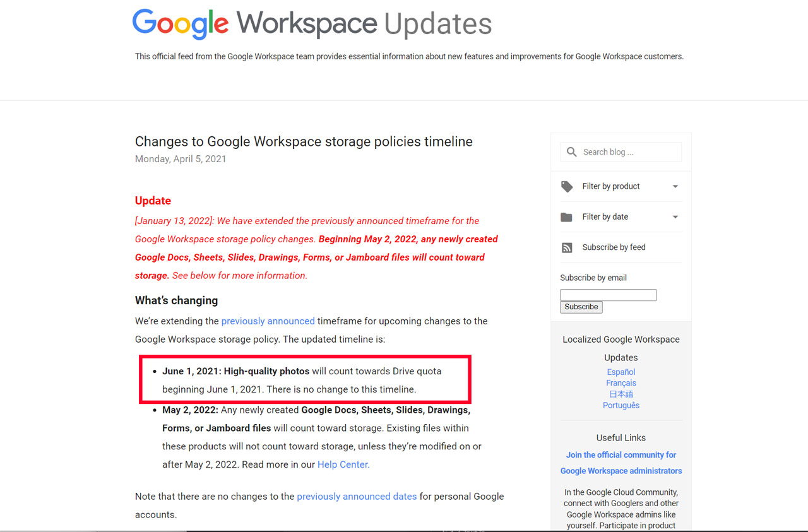Open the Español localized updates page
Viewport: 808px width, 532px height.
tap(621, 372)
